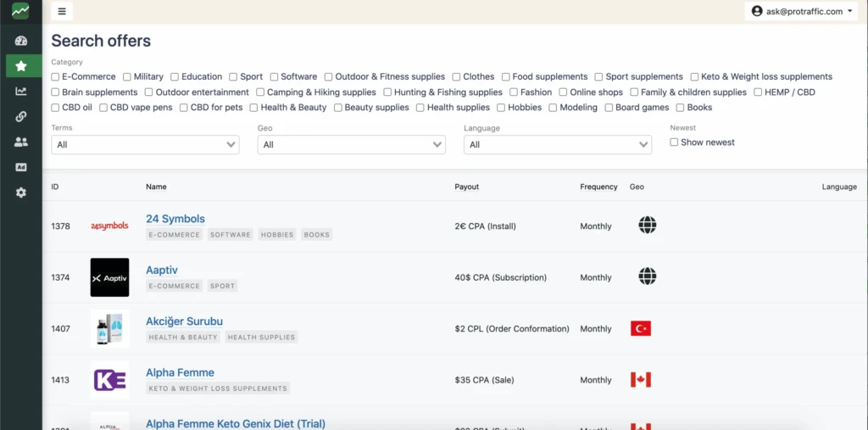This screenshot has width=868, height=430.
Task: Open the links chain icon in sidebar
Action: point(21,116)
